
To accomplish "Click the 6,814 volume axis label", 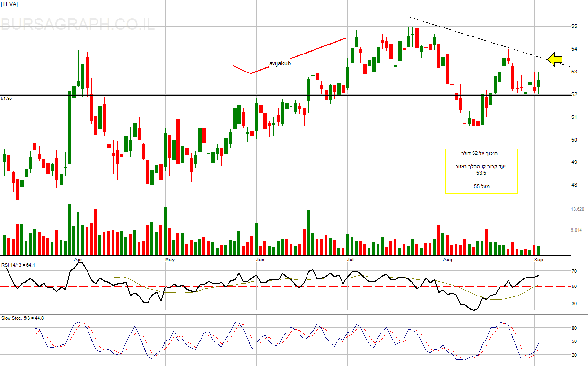I will click(x=577, y=230).
